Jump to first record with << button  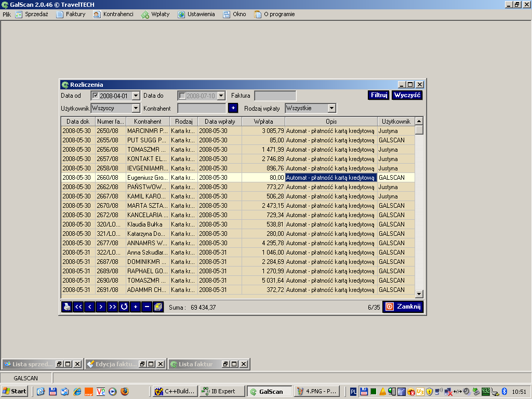(x=78, y=307)
